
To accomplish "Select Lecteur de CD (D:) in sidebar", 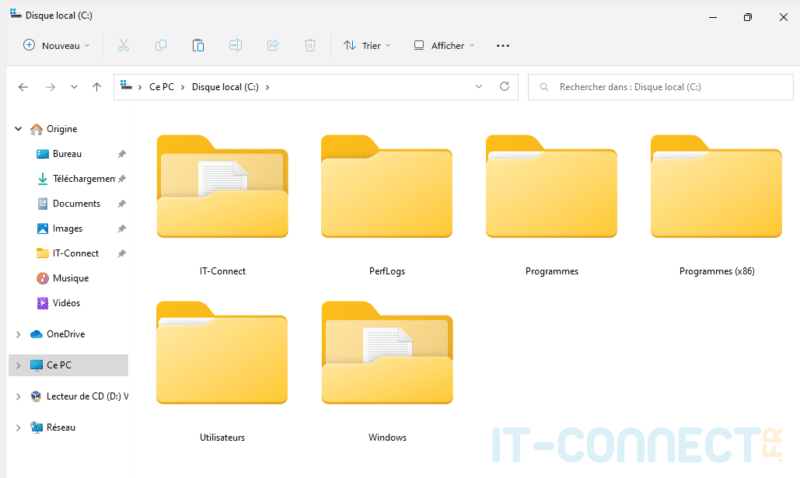I will point(87,397).
